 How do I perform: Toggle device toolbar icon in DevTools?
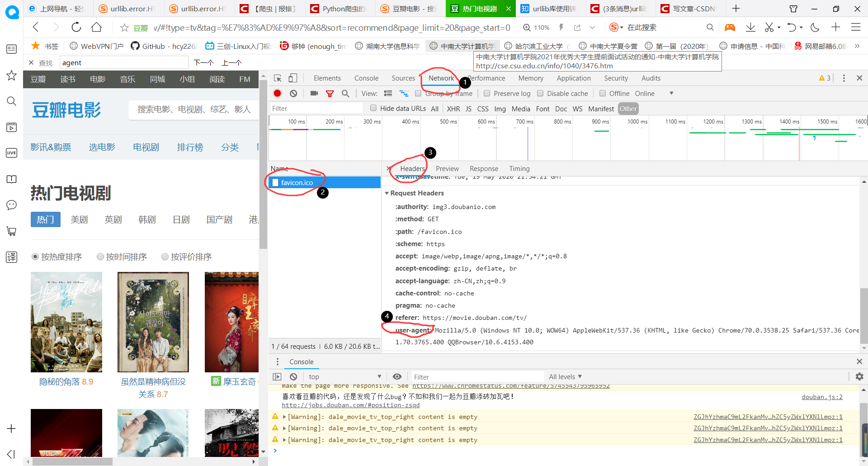click(x=293, y=78)
